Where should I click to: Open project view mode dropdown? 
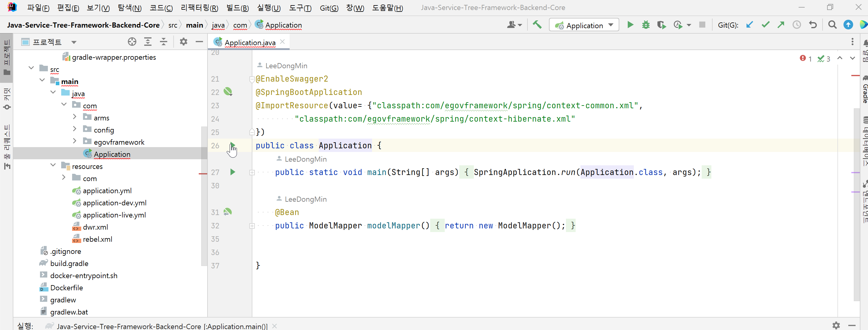pos(74,42)
